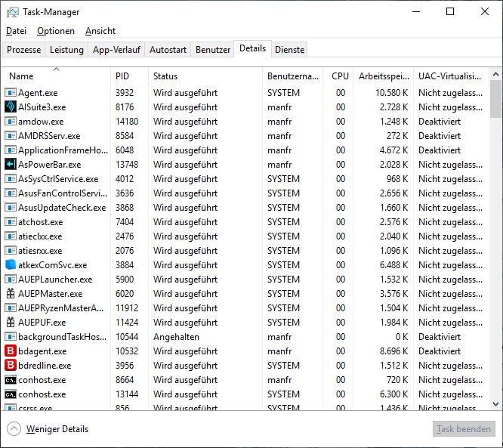The image size is (503, 448).
Task: Click the scrollbar up arrow
Action: (495, 74)
